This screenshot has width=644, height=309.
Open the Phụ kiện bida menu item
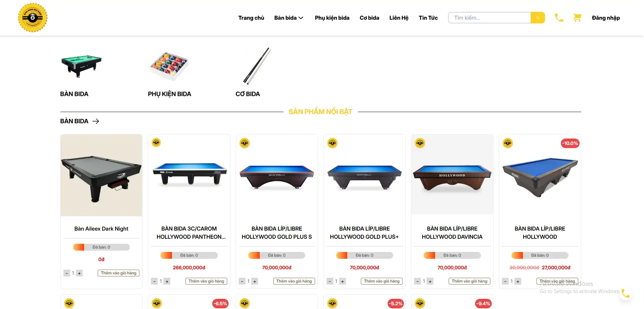pyautogui.click(x=332, y=18)
